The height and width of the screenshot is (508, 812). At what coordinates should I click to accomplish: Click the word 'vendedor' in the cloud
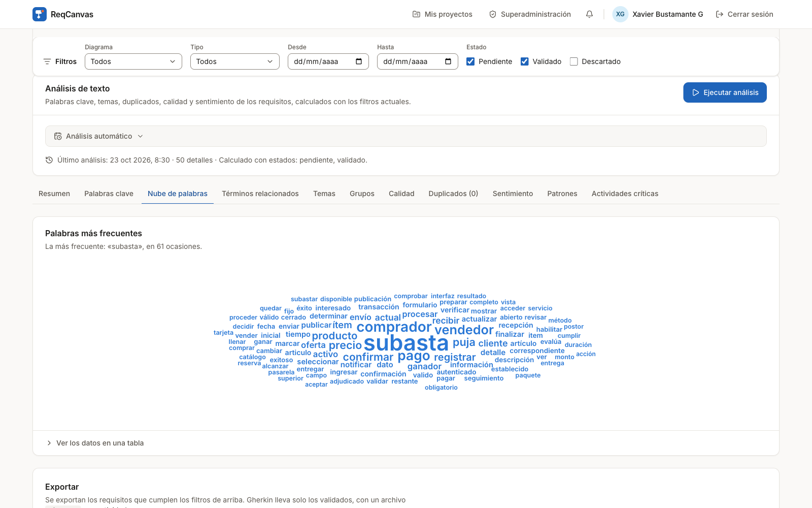(x=464, y=330)
